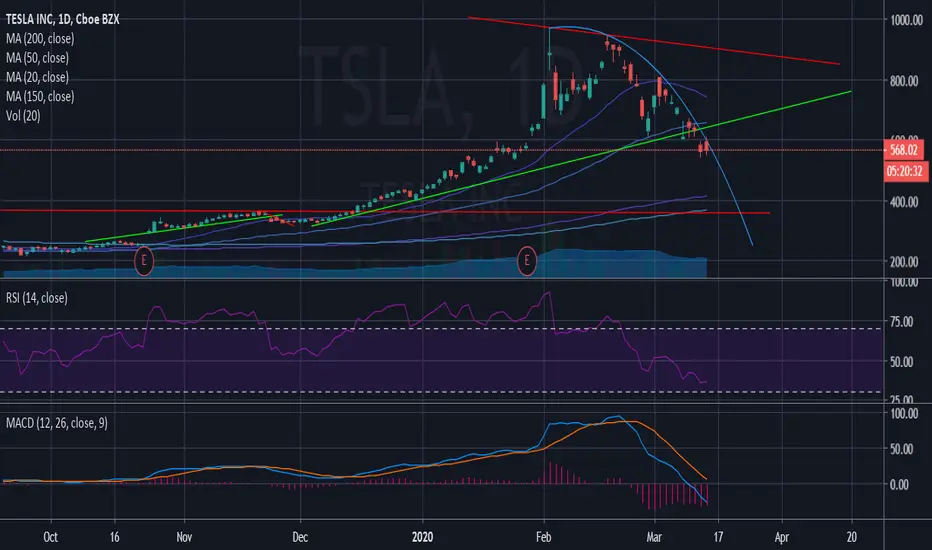Select the MA (200, close) indicator label

point(40,39)
